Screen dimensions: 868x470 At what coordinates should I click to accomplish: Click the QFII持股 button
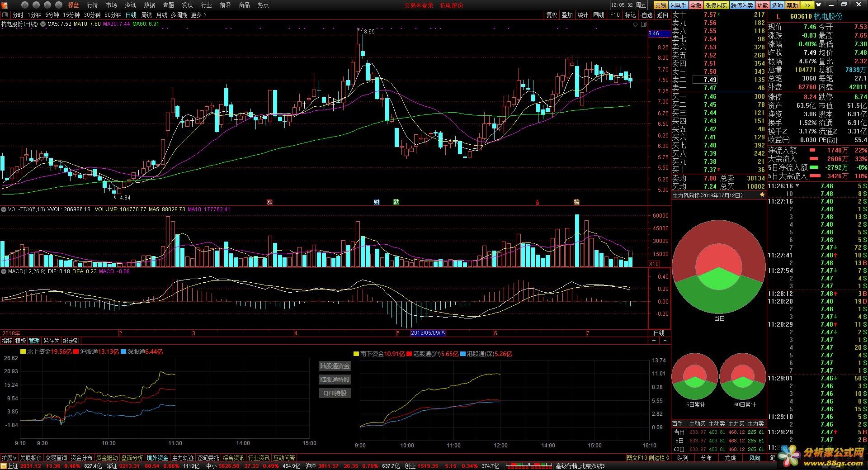point(335,393)
